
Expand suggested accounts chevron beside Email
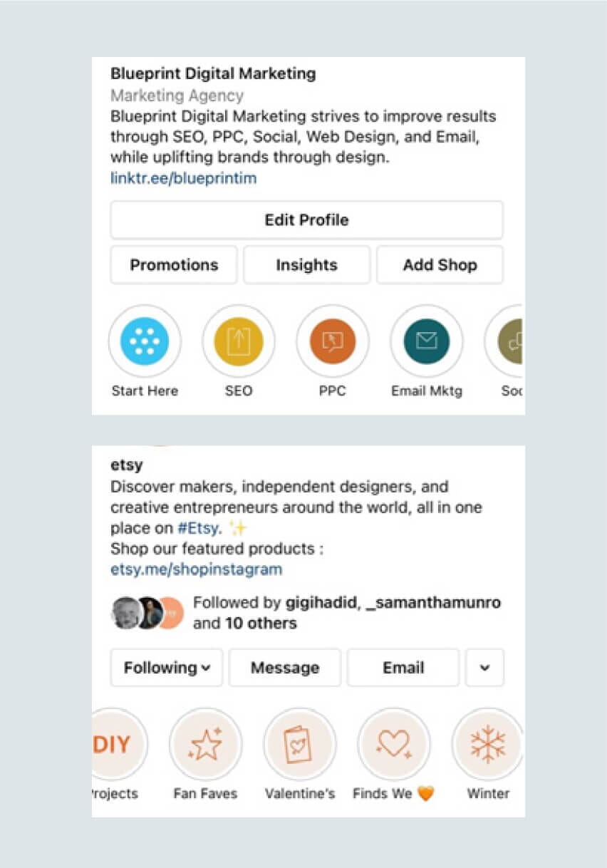pyautogui.click(x=484, y=668)
